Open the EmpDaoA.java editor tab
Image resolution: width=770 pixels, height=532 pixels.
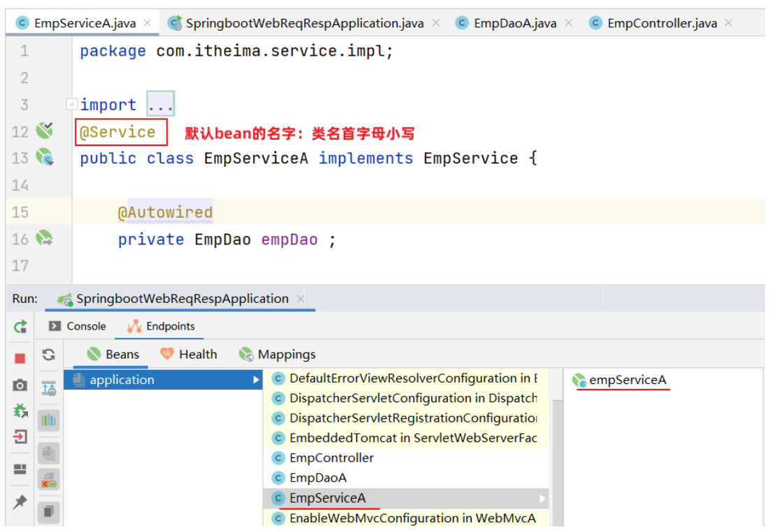tap(515, 23)
